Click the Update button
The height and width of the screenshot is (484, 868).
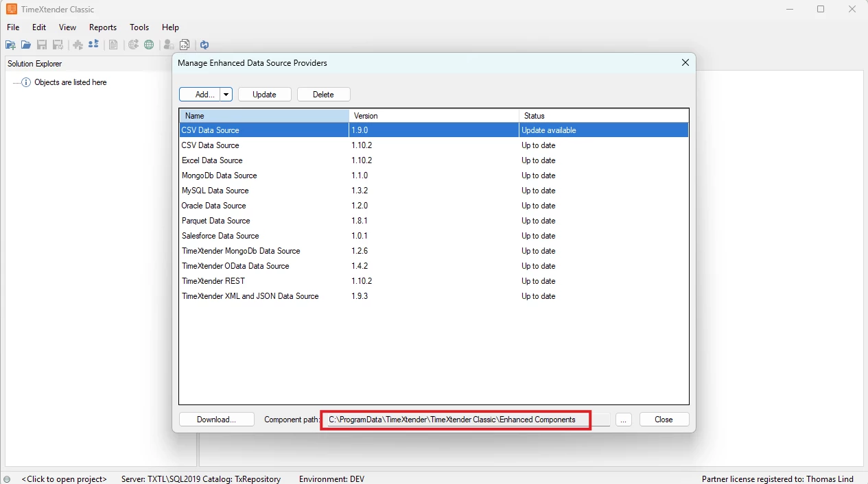pyautogui.click(x=265, y=95)
